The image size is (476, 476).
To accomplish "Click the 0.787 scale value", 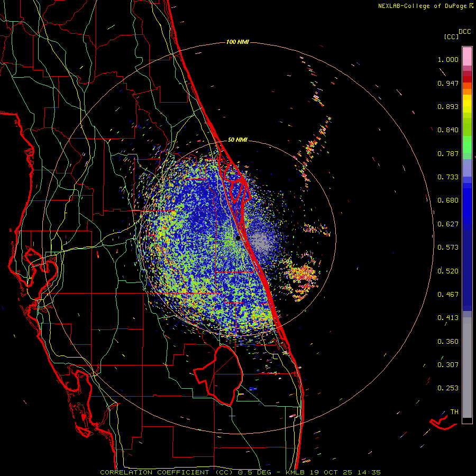I will click(x=448, y=153).
